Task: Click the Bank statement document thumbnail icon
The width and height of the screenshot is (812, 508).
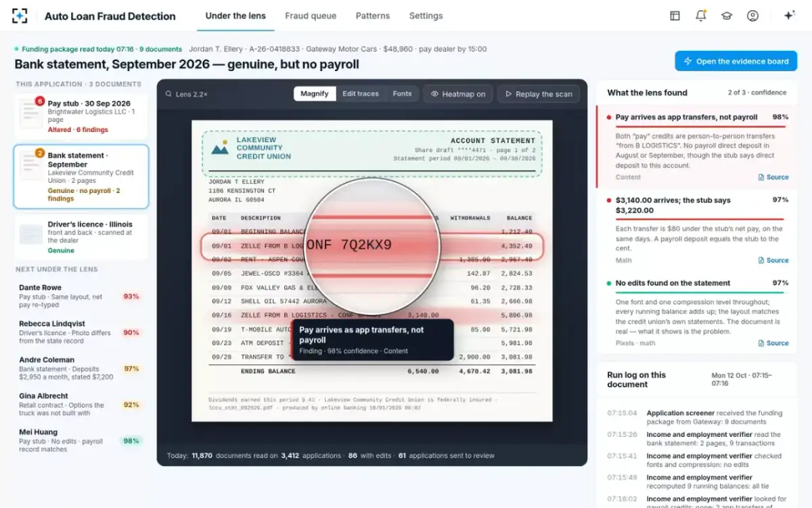Action: point(31,165)
